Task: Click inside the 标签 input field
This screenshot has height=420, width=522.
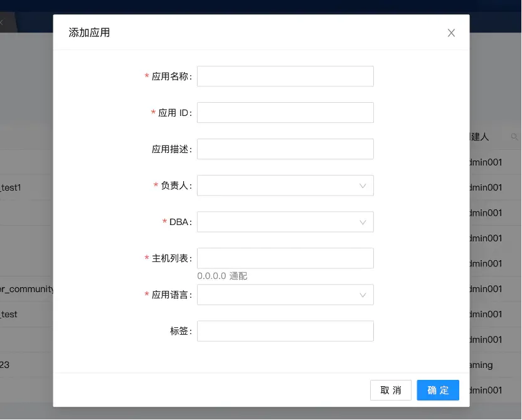Action: (285, 331)
